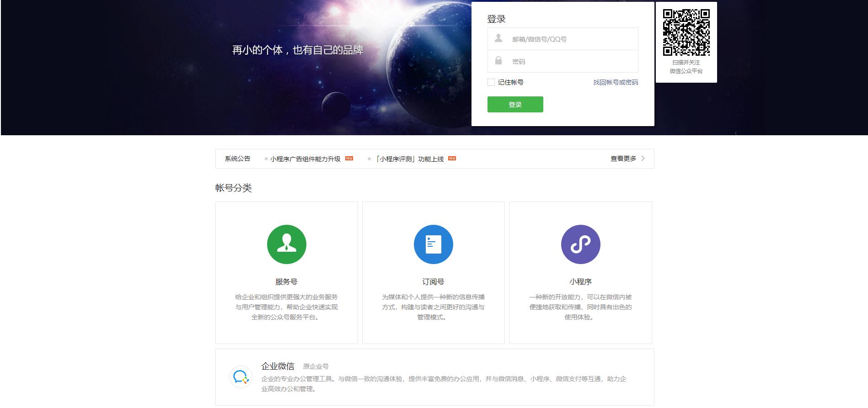Select the 订阅号 card title

[433, 282]
